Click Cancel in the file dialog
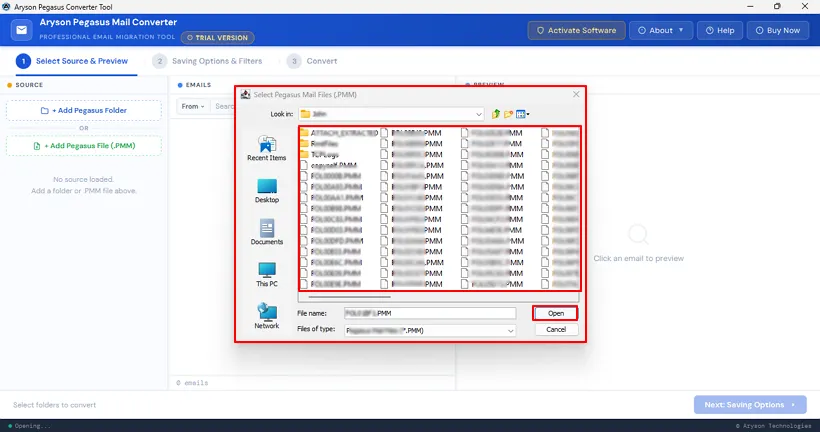 coord(555,329)
